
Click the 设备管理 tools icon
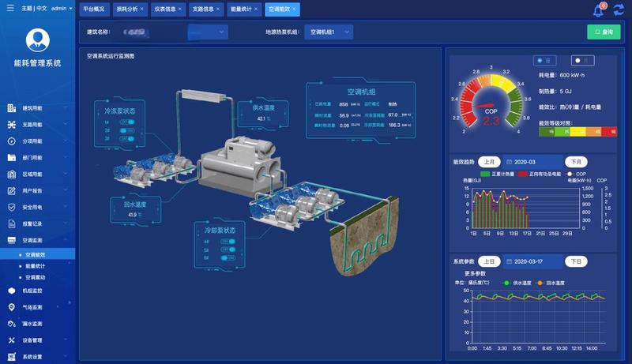pos(12,340)
